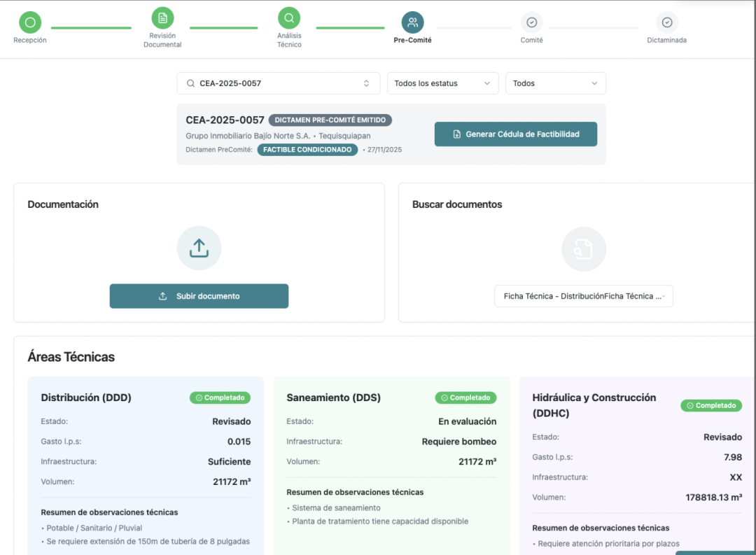Click the Factible Condicionado status tag
This screenshot has width=756, height=555.
click(307, 150)
